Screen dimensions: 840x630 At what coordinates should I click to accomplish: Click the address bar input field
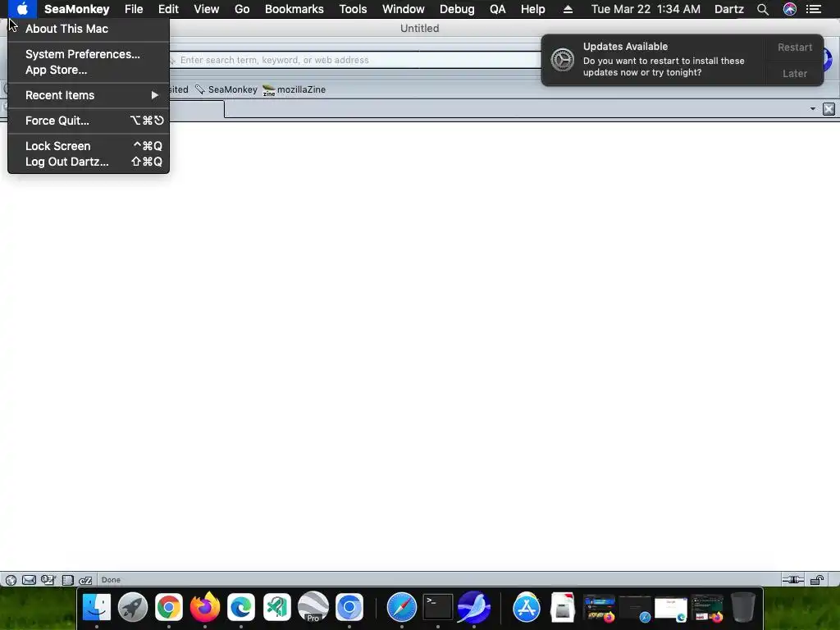(354, 60)
